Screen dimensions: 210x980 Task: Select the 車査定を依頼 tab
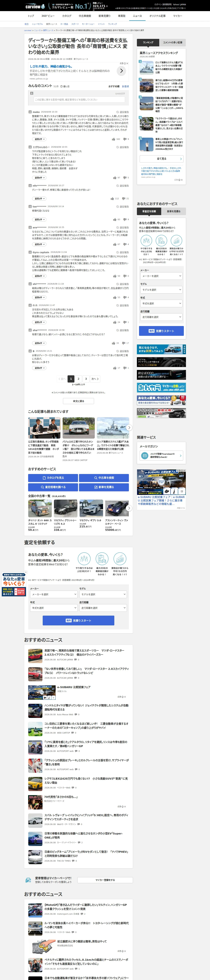click(149, 211)
